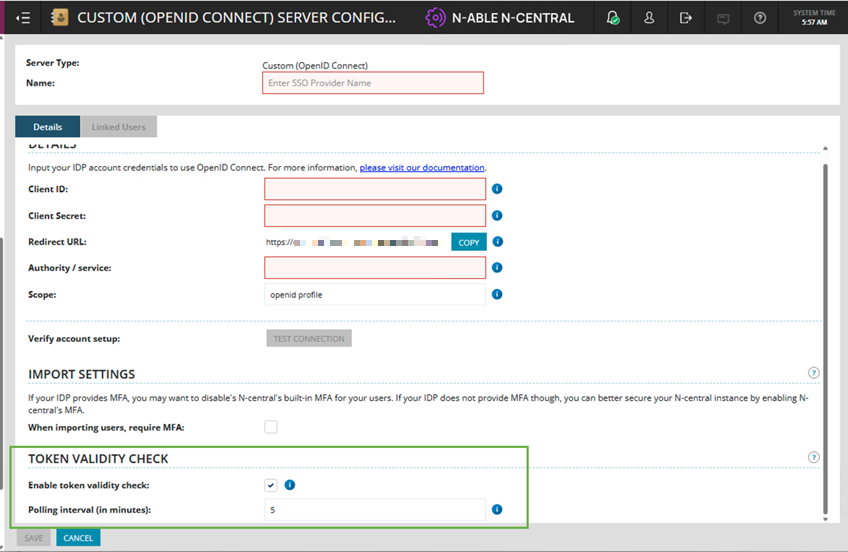
Task: Click the info icon next to Client ID
Action: pos(497,189)
